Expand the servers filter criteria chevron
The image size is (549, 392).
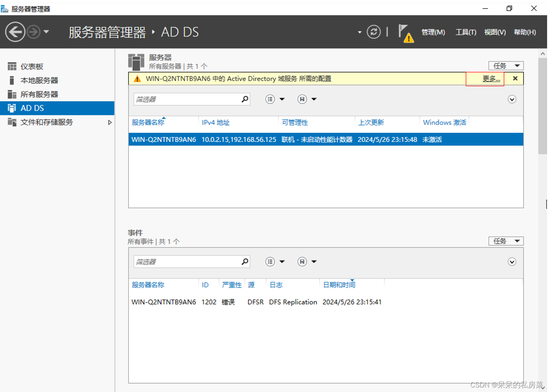coord(512,99)
